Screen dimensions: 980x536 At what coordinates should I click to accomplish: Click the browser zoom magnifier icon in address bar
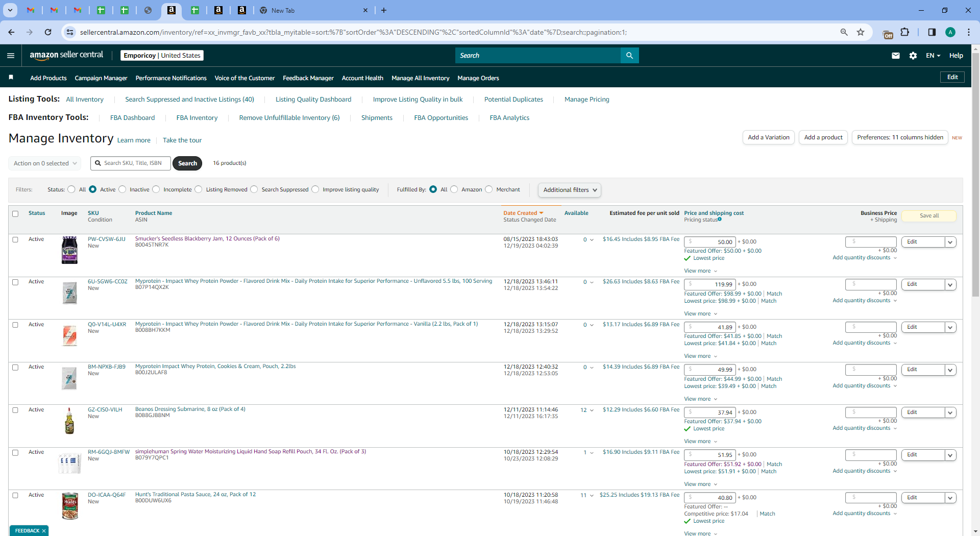pyautogui.click(x=844, y=32)
